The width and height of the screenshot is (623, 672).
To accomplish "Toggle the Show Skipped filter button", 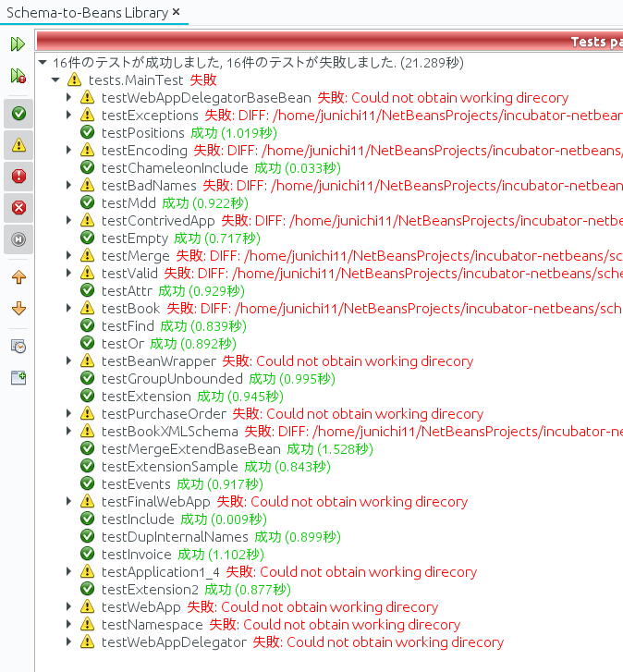I will pos(18,239).
